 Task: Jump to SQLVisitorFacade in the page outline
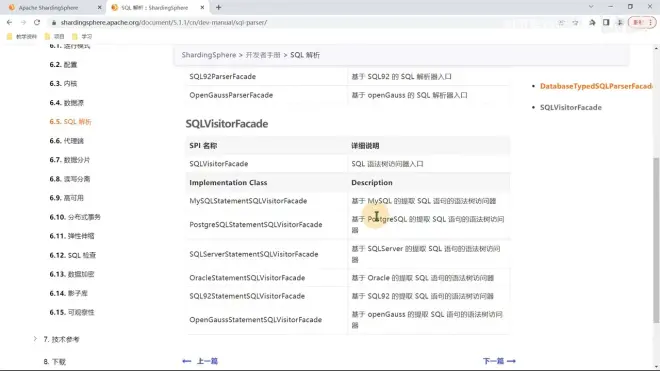[x=571, y=107]
